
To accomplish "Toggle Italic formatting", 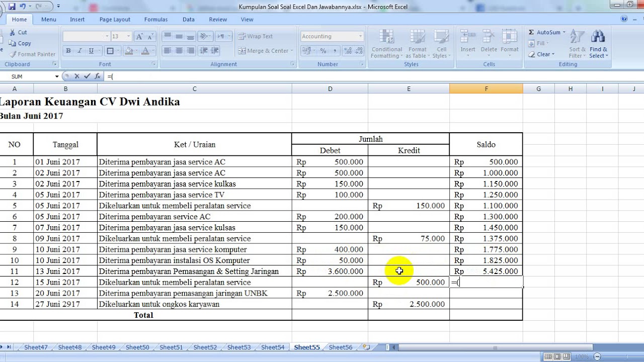I will point(79,51).
